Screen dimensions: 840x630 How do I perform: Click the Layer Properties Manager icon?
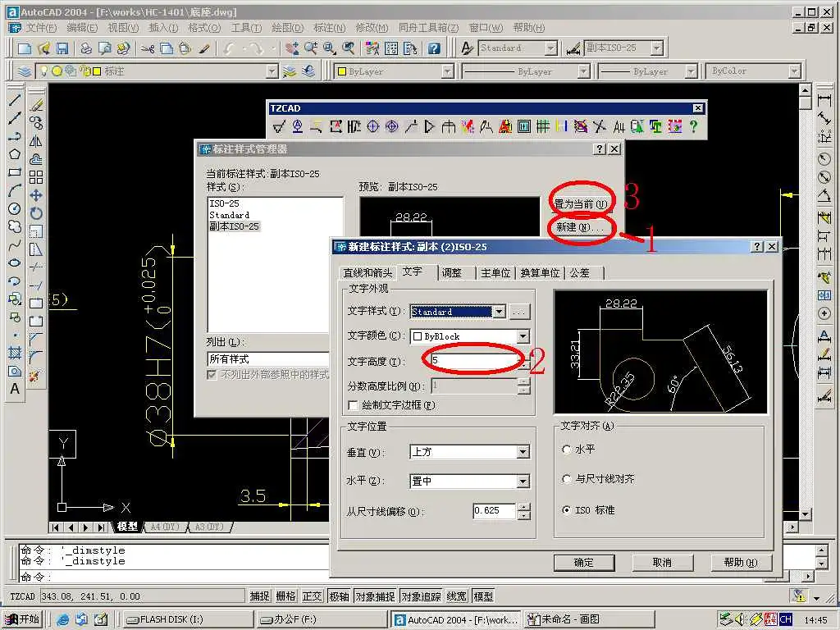pyautogui.click(x=24, y=71)
